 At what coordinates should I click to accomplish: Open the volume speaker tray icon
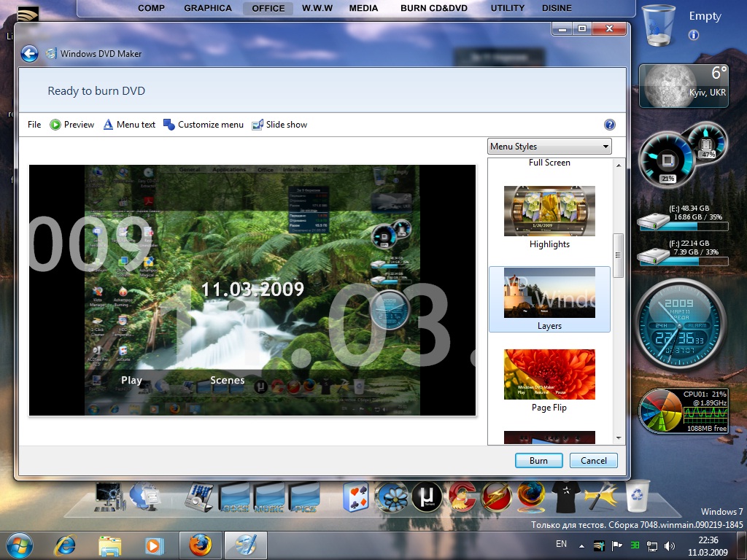[x=670, y=545]
